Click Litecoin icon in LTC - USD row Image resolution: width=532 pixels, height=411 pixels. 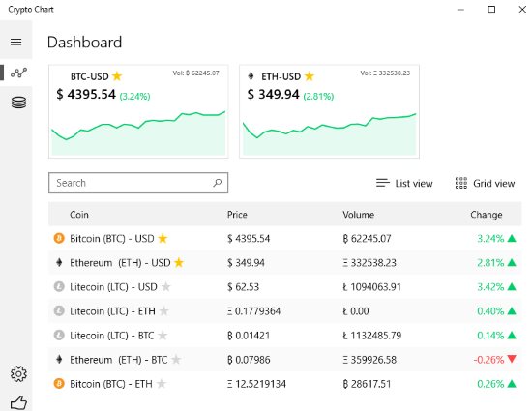(x=59, y=287)
